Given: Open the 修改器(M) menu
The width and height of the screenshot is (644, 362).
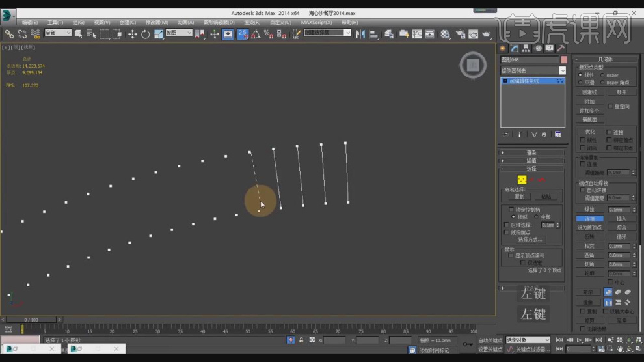Looking at the screenshot, I should click(x=157, y=22).
